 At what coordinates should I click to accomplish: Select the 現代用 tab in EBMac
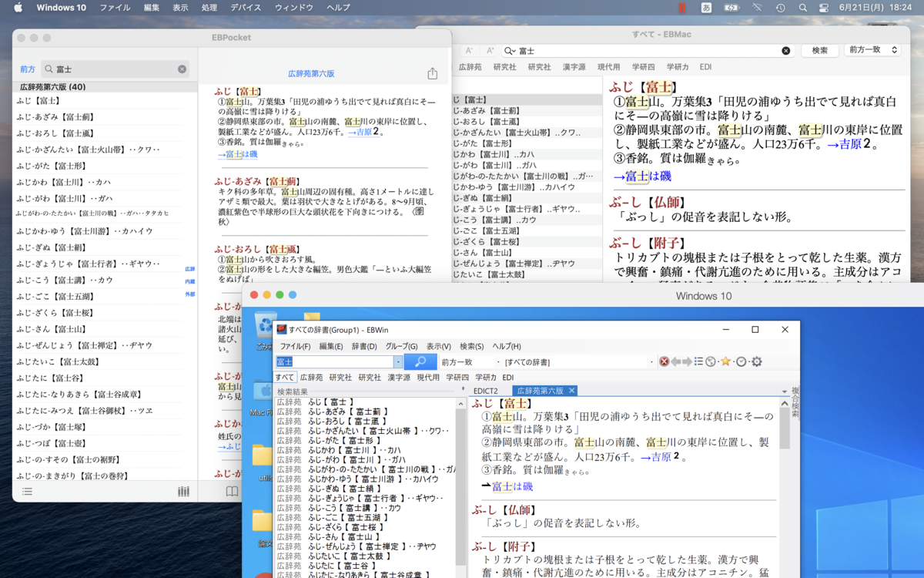(608, 67)
